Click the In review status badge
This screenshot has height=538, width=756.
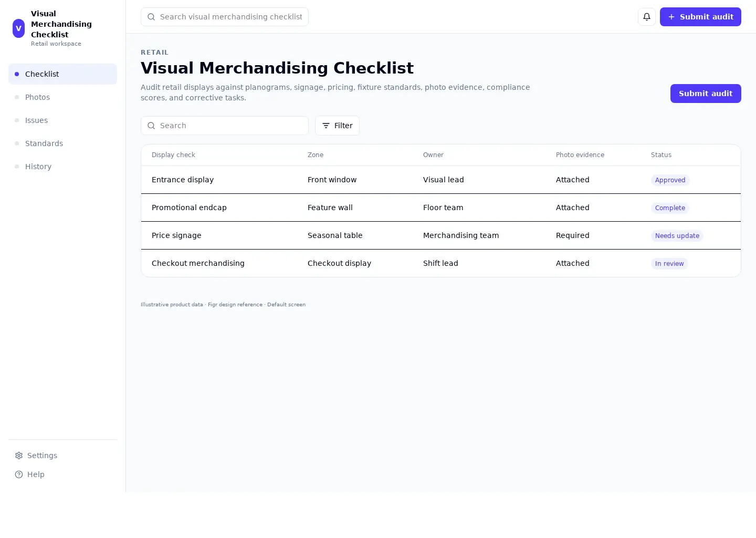[x=669, y=264]
